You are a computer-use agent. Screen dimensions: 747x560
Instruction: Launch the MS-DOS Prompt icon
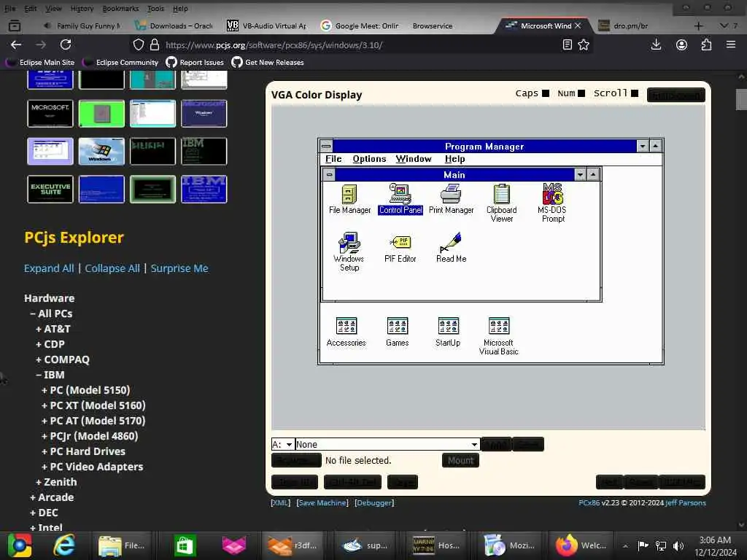click(x=553, y=203)
